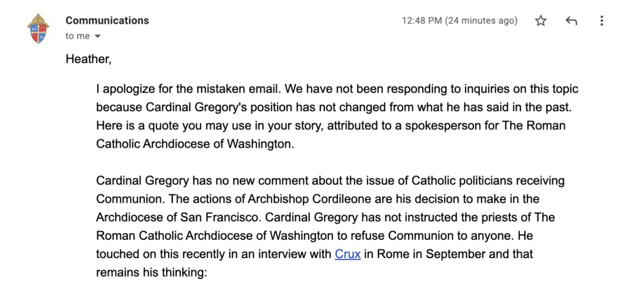Click the reply arrow icon
Image resolution: width=644 pixels, height=289 pixels.
click(571, 21)
